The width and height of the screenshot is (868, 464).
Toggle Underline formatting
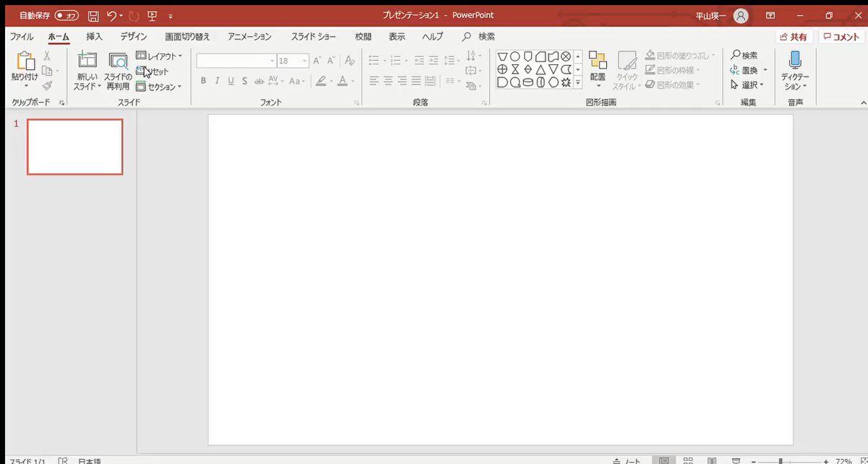point(231,81)
